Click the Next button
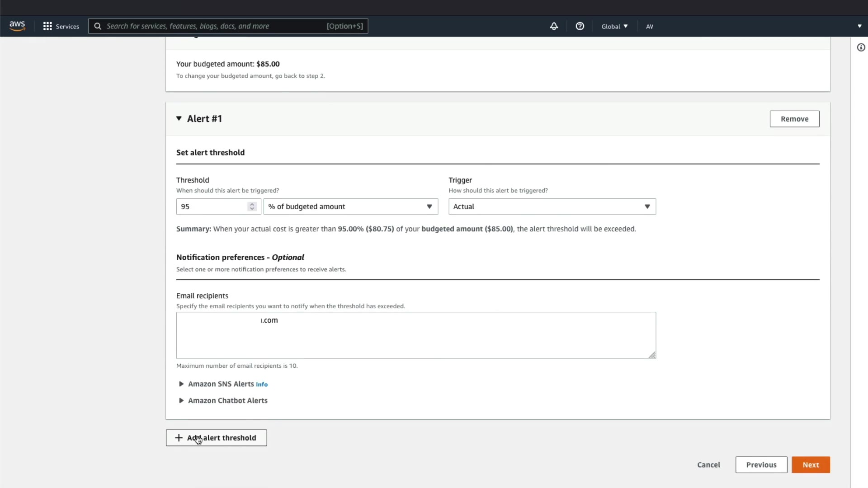The image size is (868, 488). 810,465
